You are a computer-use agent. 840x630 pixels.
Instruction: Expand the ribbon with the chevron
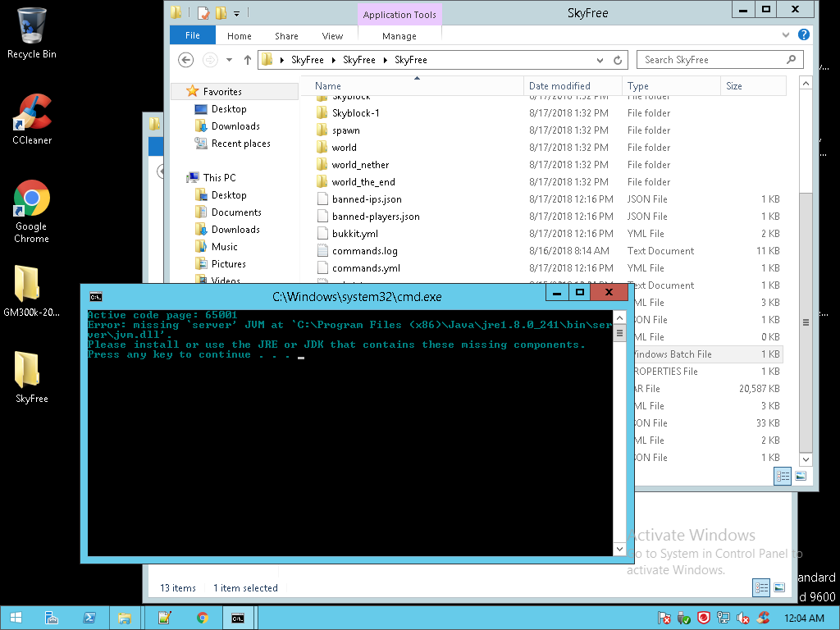click(787, 35)
